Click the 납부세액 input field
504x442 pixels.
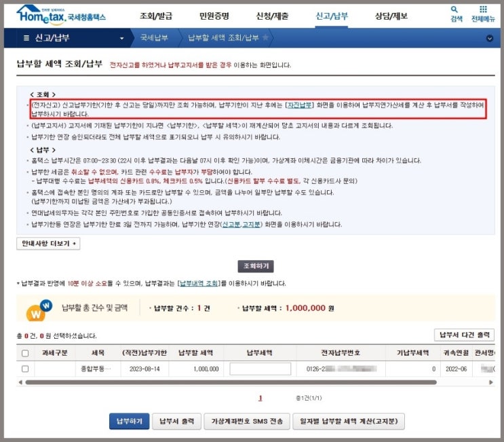coord(260,369)
